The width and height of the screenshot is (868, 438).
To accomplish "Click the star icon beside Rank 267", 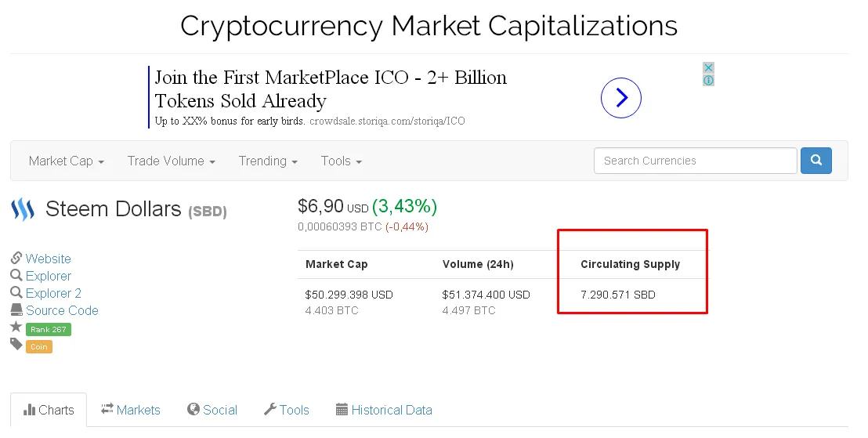I will [x=16, y=328].
